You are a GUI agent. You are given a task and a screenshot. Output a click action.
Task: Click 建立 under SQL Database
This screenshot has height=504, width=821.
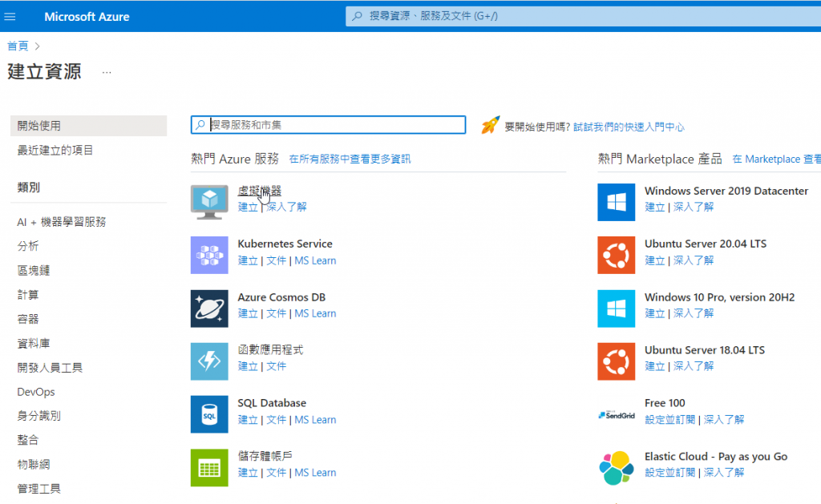pos(248,420)
